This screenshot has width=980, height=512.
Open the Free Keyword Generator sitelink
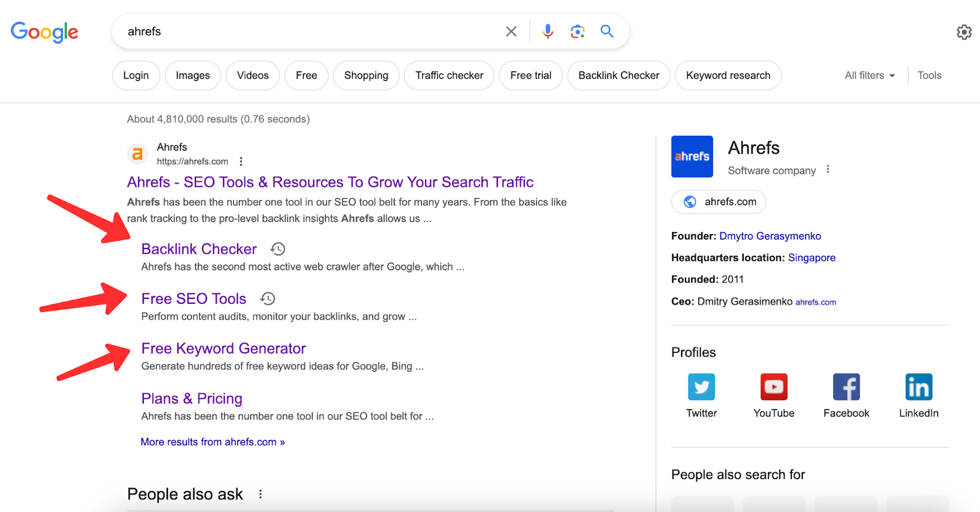224,348
